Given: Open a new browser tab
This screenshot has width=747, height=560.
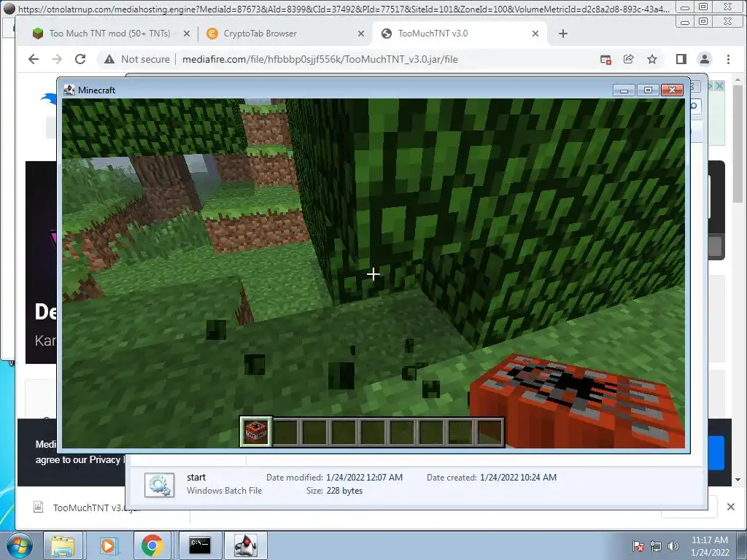Looking at the screenshot, I should pyautogui.click(x=563, y=34).
